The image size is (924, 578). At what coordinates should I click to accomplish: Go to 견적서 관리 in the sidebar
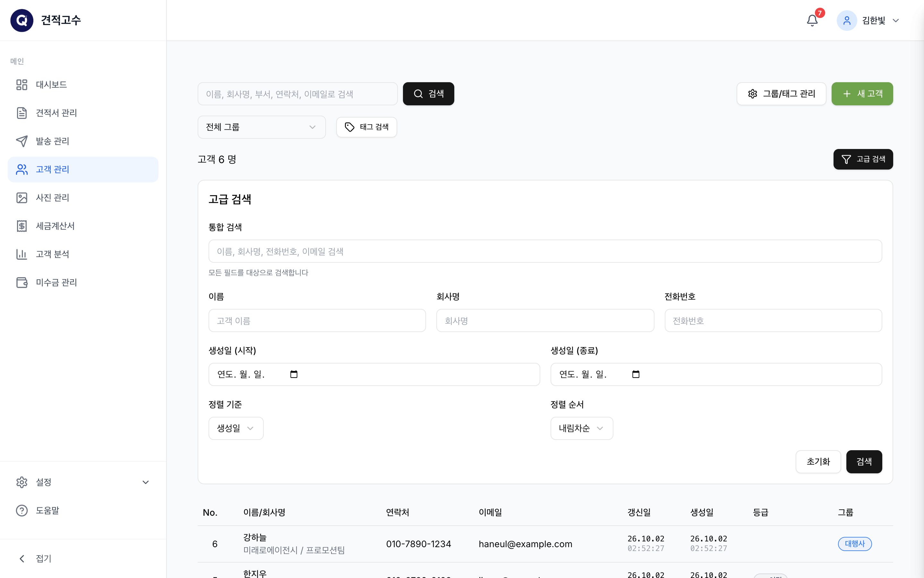pyautogui.click(x=83, y=113)
